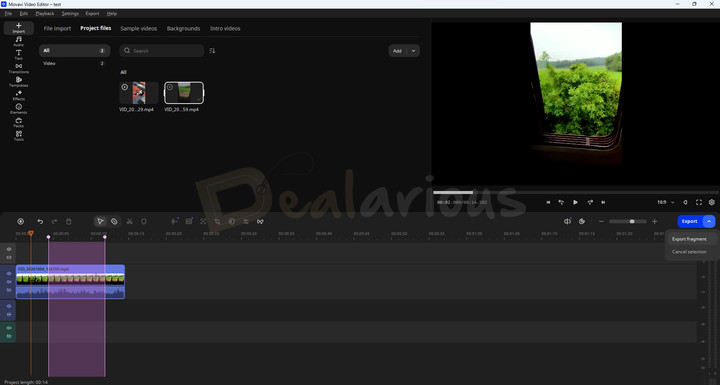Switch to the Intro videos tab
Image resolution: width=720 pixels, height=385 pixels.
[225, 28]
